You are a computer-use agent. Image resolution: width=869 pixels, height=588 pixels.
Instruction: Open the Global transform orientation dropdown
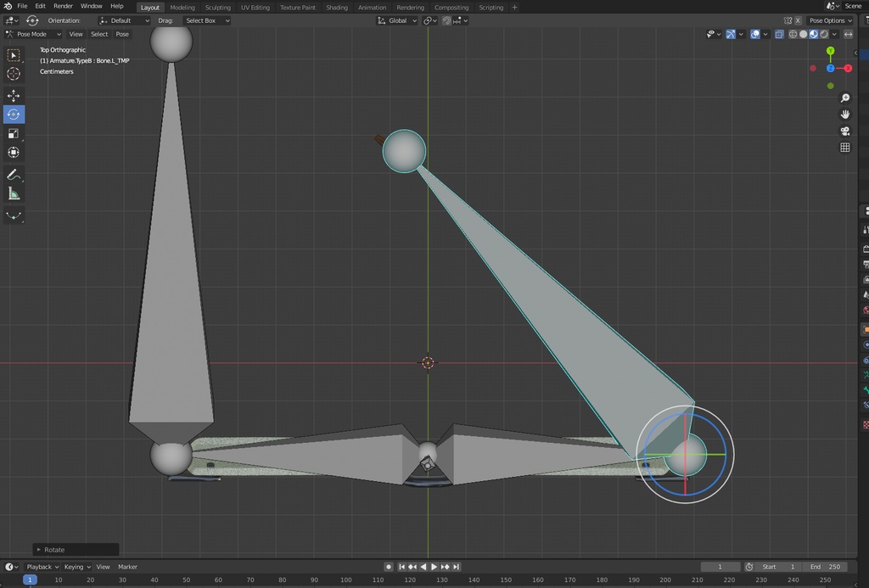tap(397, 20)
